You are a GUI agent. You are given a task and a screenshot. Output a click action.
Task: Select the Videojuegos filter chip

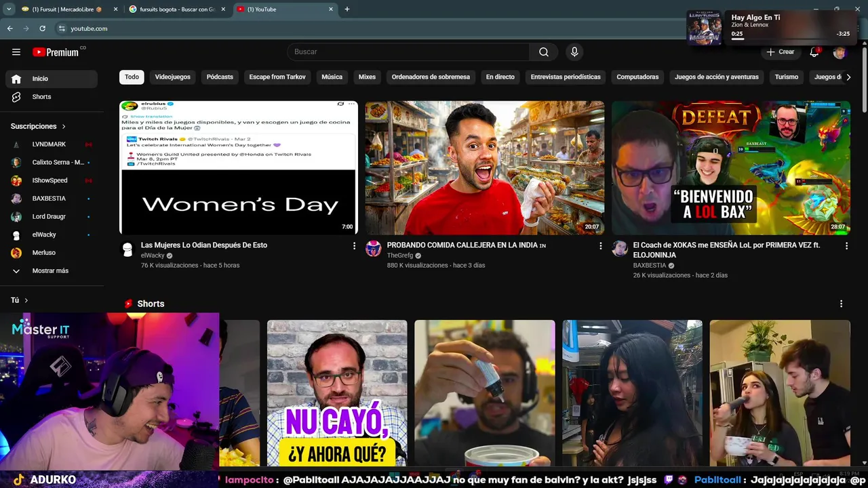pos(173,77)
